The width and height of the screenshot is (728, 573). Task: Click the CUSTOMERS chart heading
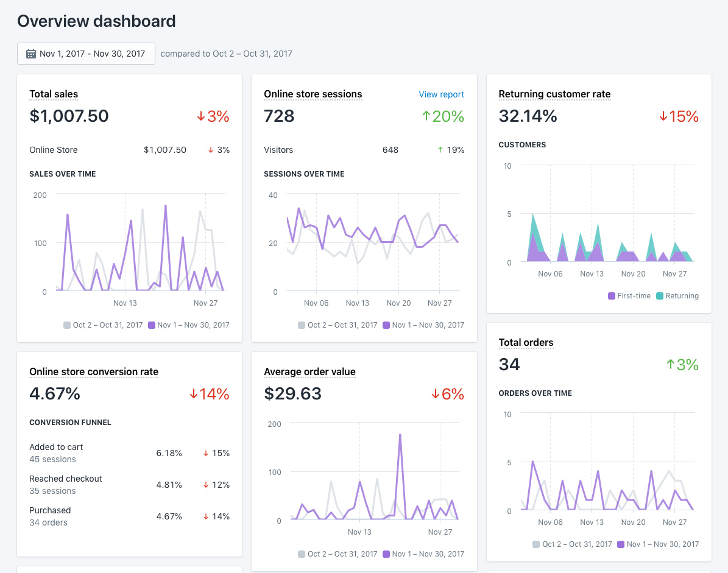522,145
